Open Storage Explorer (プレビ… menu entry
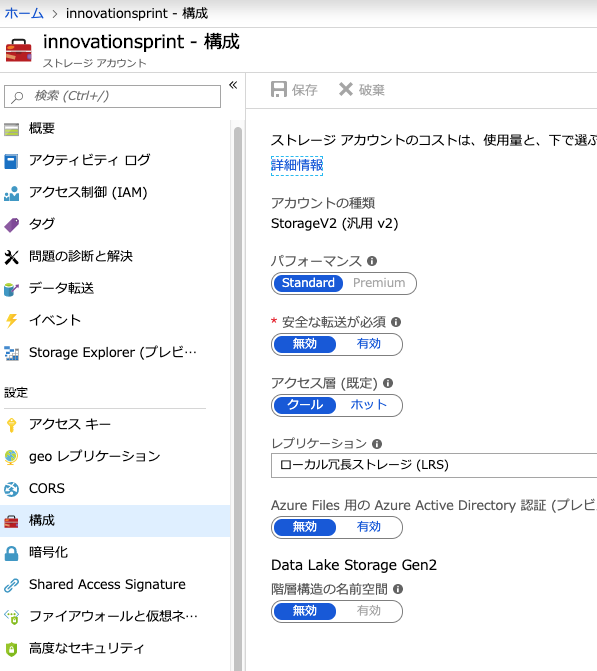The width and height of the screenshot is (597, 671). pyautogui.click(x=115, y=353)
